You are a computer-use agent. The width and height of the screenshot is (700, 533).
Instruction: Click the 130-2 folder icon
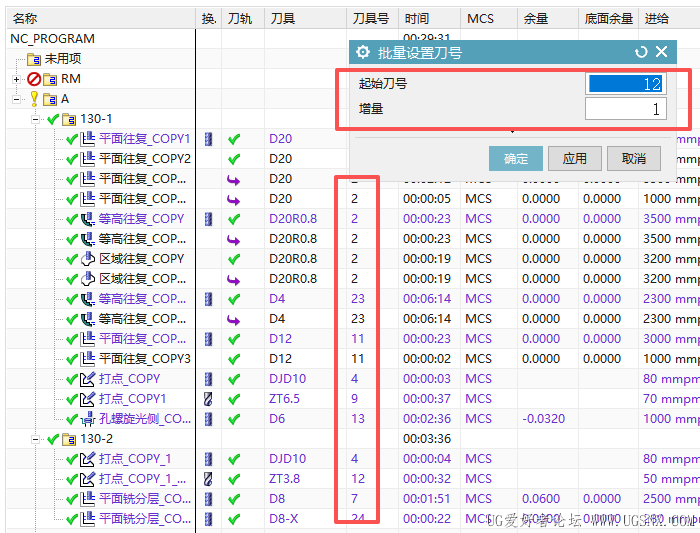click(69, 440)
